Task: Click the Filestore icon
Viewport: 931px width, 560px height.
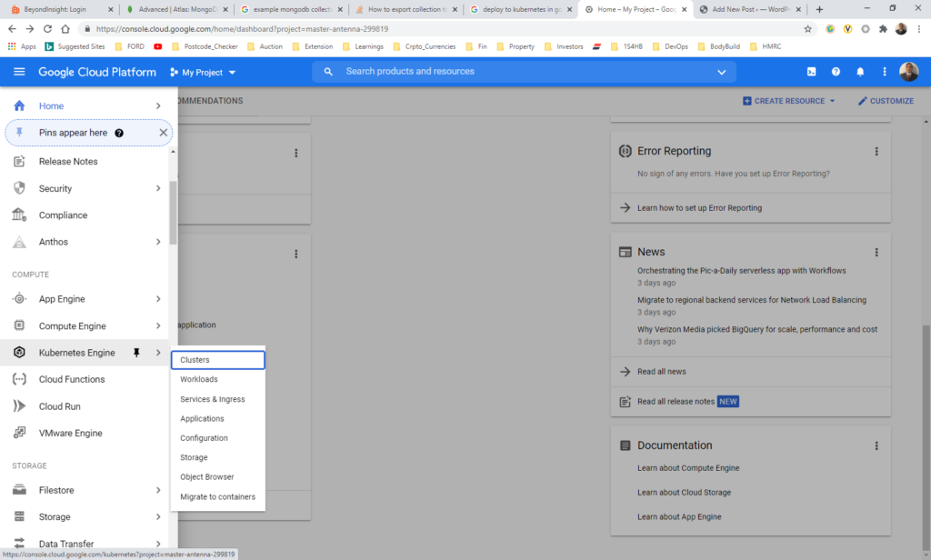Action: pos(19,490)
